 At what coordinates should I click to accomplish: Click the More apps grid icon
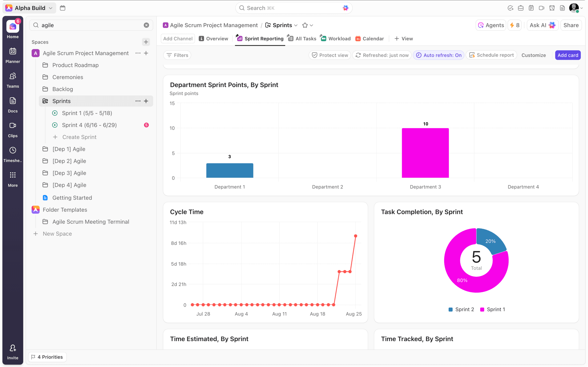pyautogui.click(x=13, y=175)
